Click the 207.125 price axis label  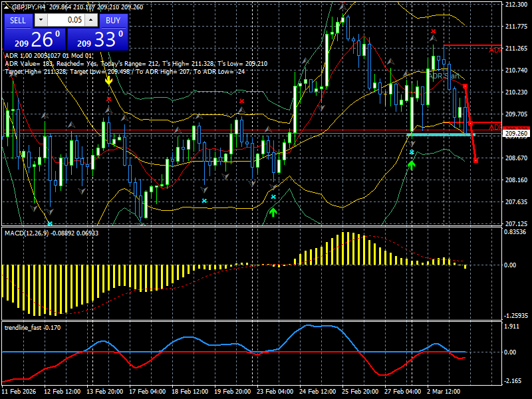click(x=516, y=224)
